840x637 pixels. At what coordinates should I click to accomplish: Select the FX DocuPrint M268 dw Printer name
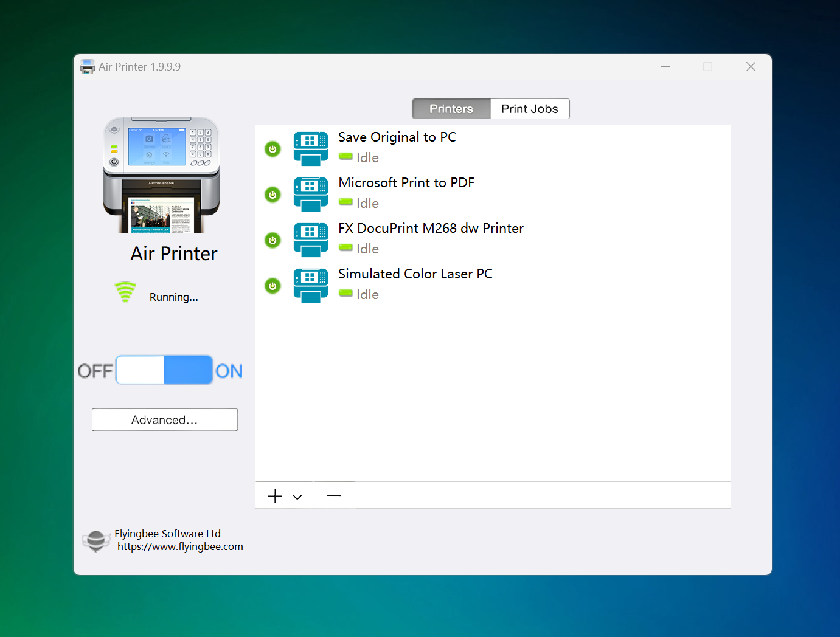[x=431, y=229]
